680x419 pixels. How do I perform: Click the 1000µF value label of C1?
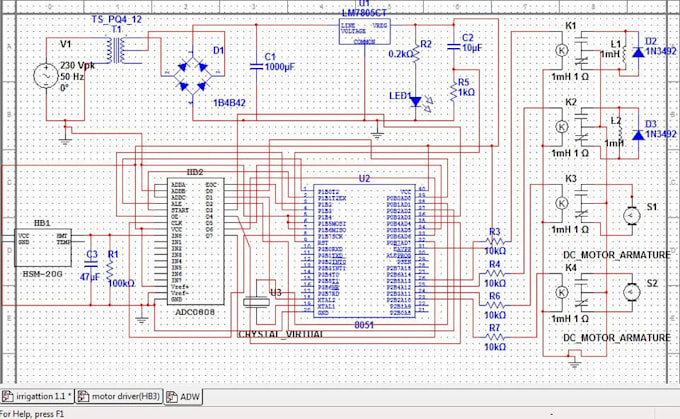pyautogui.click(x=280, y=67)
